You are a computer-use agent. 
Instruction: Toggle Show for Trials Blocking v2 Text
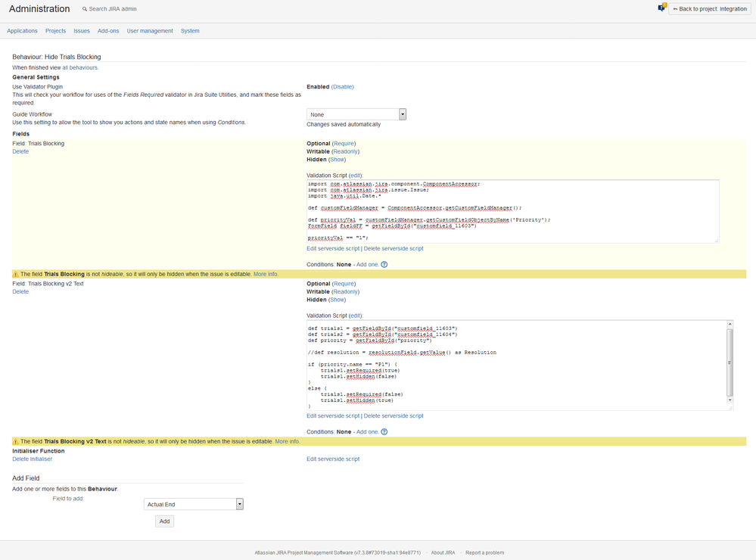pyautogui.click(x=337, y=300)
